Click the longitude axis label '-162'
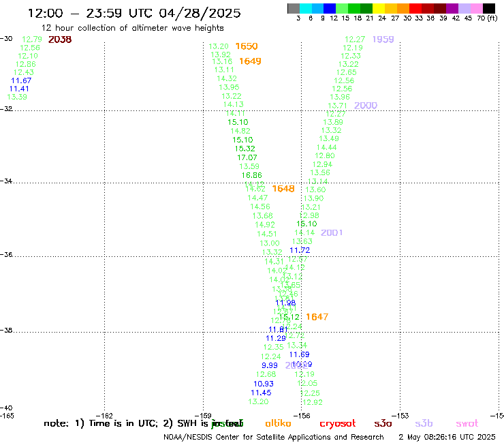Viewport: 504px width, 443px height. click(104, 416)
